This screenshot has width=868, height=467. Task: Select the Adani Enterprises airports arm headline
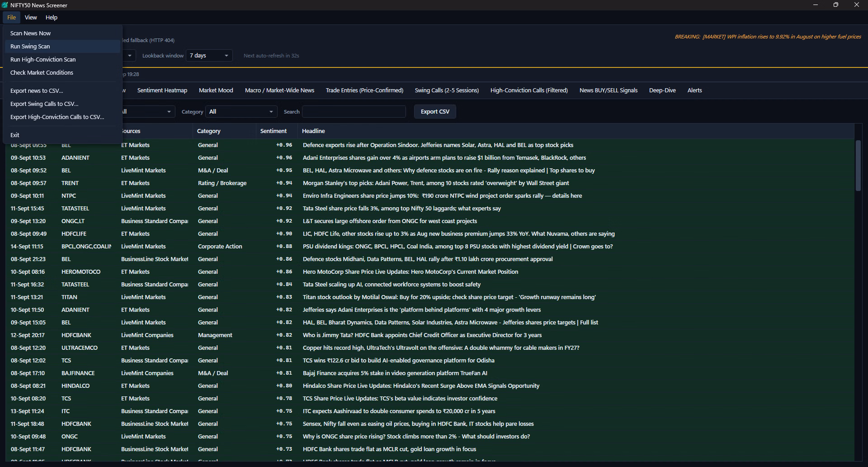(444, 158)
